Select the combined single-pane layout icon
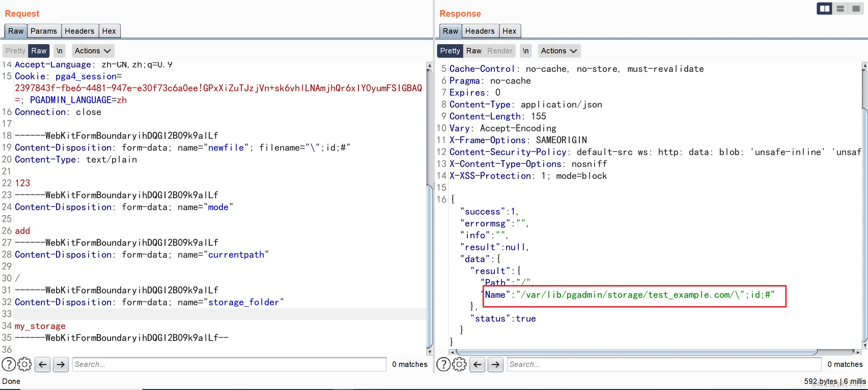The height and width of the screenshot is (390, 868). point(856,8)
